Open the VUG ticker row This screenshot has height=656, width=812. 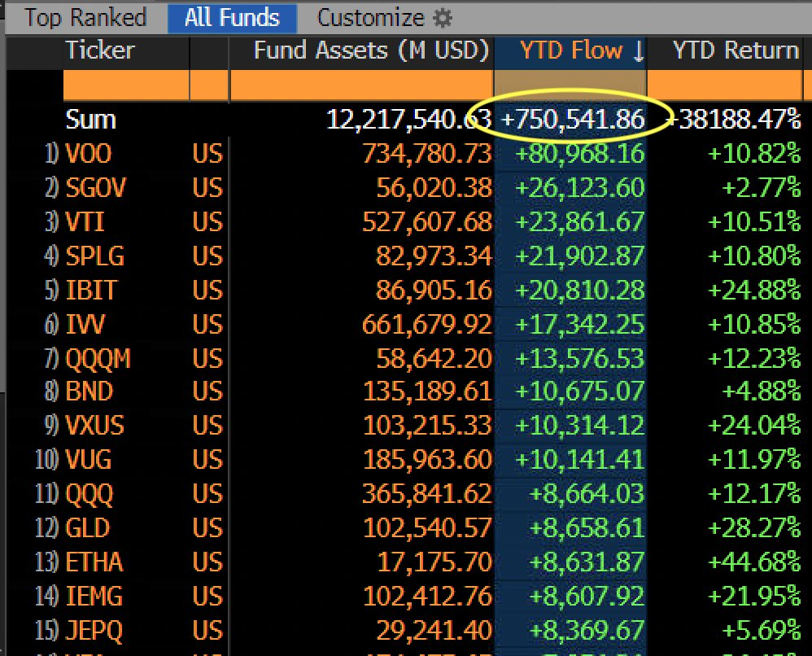(x=89, y=460)
